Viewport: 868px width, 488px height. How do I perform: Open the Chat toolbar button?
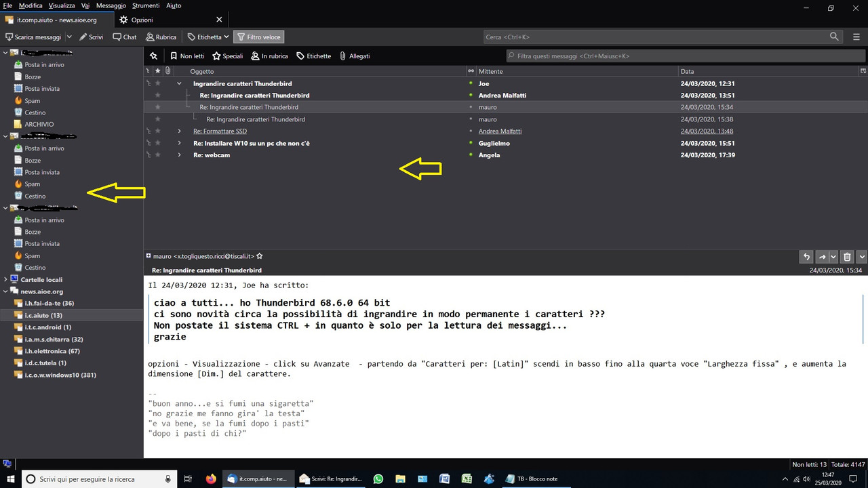125,37
